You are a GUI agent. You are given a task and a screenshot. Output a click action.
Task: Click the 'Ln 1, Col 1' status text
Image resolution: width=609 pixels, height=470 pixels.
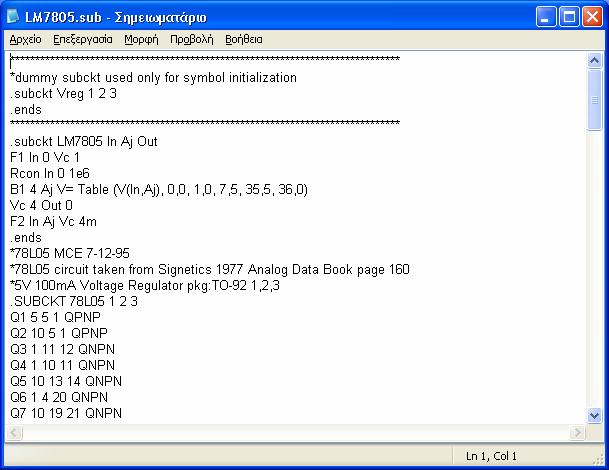[491, 456]
